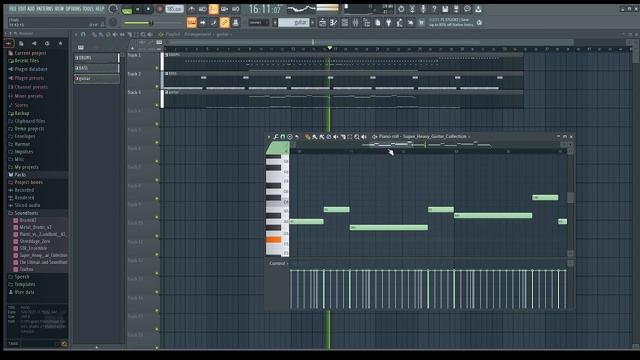Select Metal_Drums soundfont file
Viewport: 640px width, 360px height.
35,227
